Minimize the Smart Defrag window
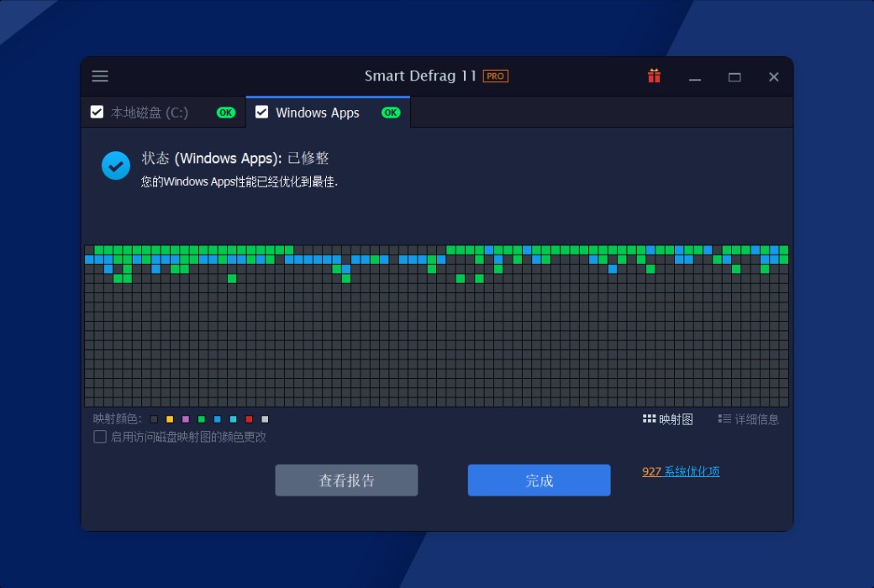Image resolution: width=874 pixels, height=588 pixels. click(694, 77)
